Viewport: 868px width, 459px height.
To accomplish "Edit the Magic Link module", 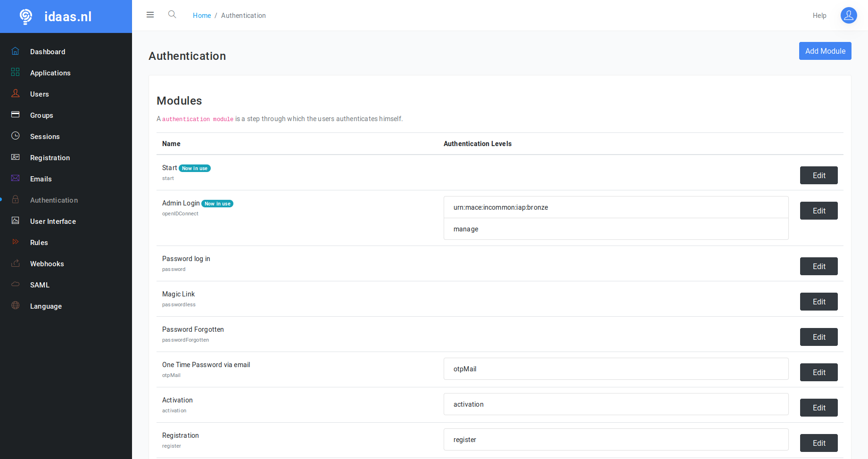I will pos(818,302).
